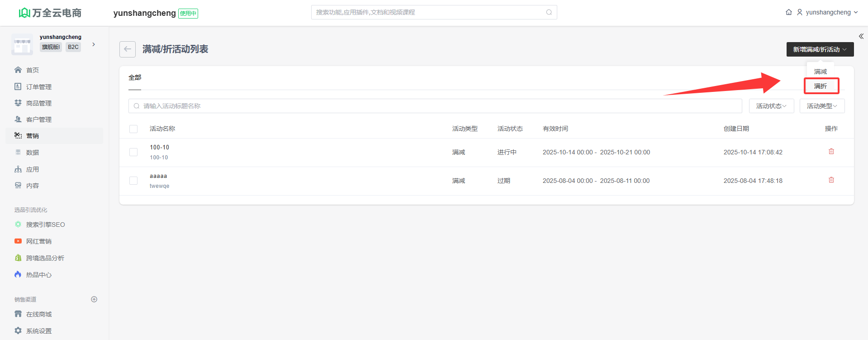This screenshot has height=340, width=868.
Task: Switch to the 全部 tab
Action: pos(135,77)
